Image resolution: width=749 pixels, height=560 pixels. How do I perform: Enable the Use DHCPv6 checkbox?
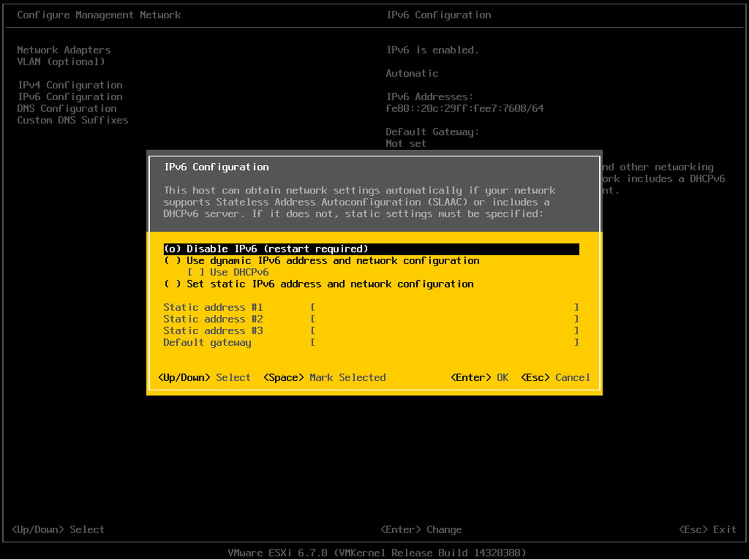(228, 272)
